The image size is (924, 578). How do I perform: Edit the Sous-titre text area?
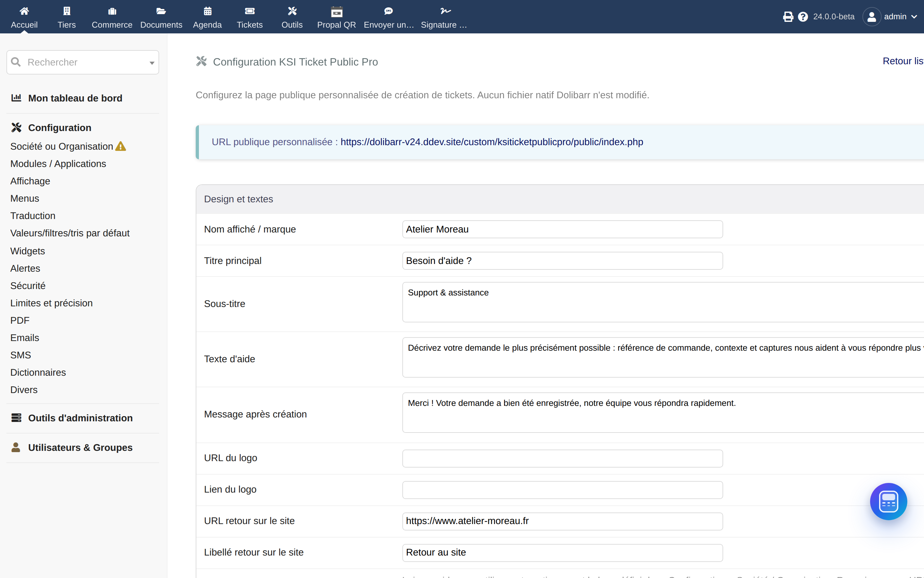(x=663, y=302)
